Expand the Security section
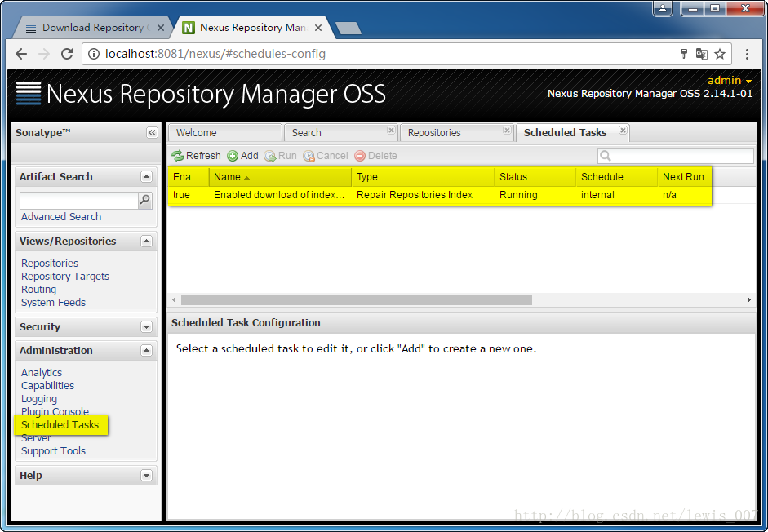The image size is (768, 532). (146, 327)
